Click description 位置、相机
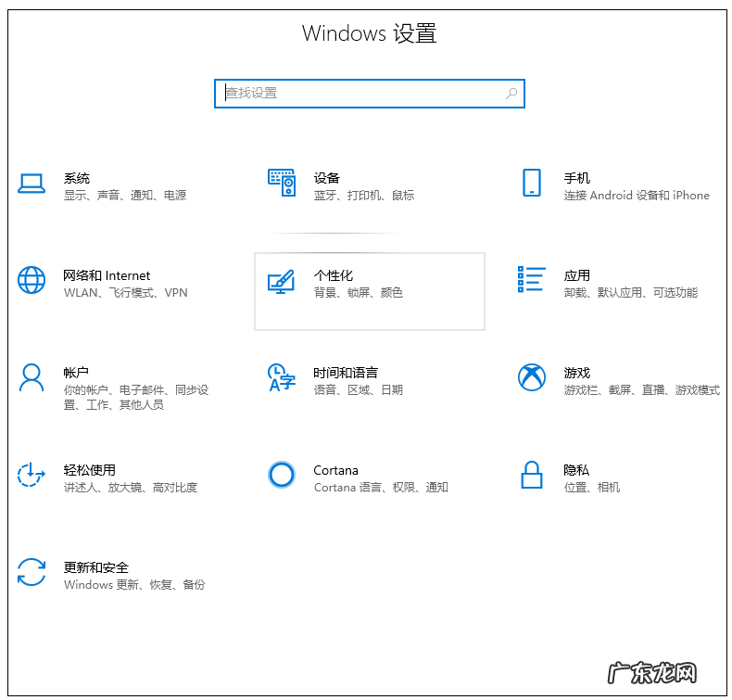732x700 pixels. (592, 488)
